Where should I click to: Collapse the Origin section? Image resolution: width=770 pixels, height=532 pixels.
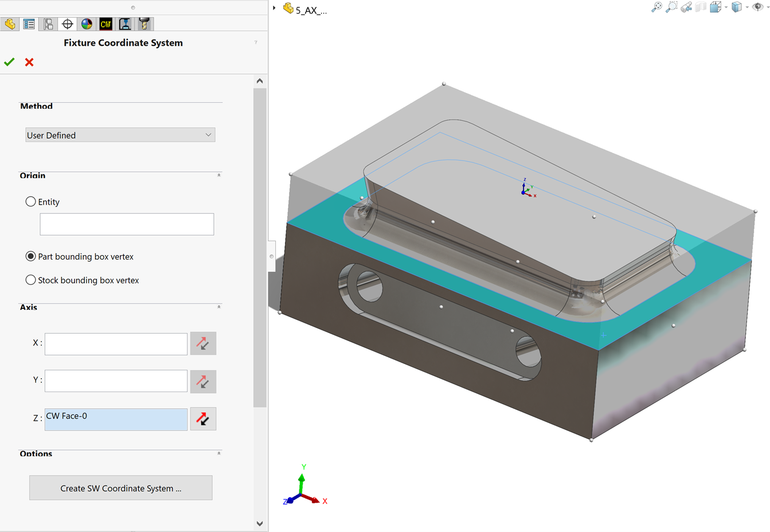(219, 174)
